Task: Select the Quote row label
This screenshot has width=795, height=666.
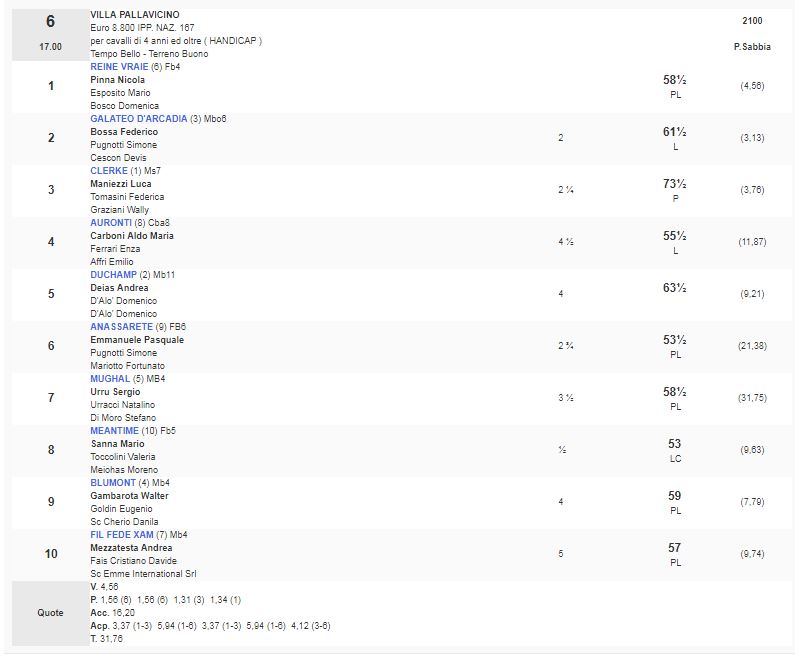Action: (50, 613)
